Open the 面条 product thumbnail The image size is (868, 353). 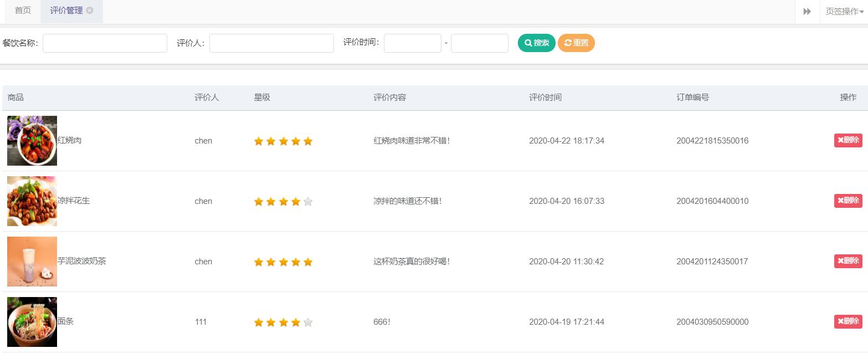(x=32, y=322)
